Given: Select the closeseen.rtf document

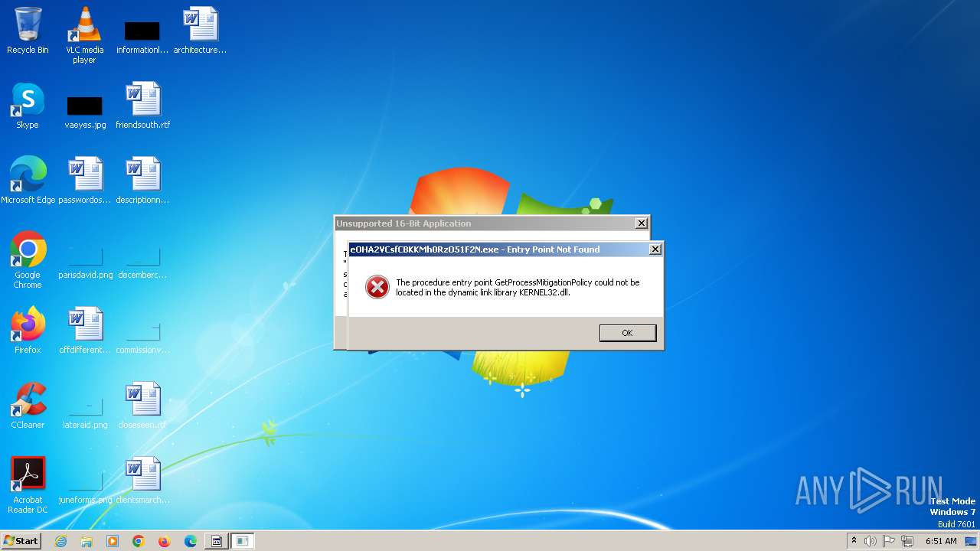Looking at the screenshot, I should point(143,406).
